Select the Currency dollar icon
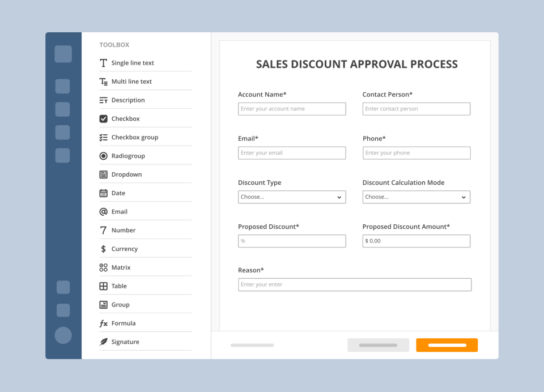This screenshot has height=392, width=544. coord(103,249)
